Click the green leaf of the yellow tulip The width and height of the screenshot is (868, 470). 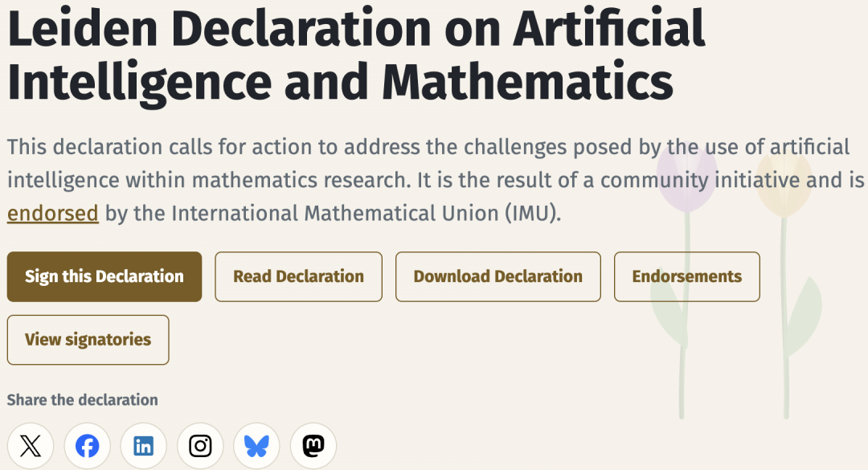[x=804, y=317]
